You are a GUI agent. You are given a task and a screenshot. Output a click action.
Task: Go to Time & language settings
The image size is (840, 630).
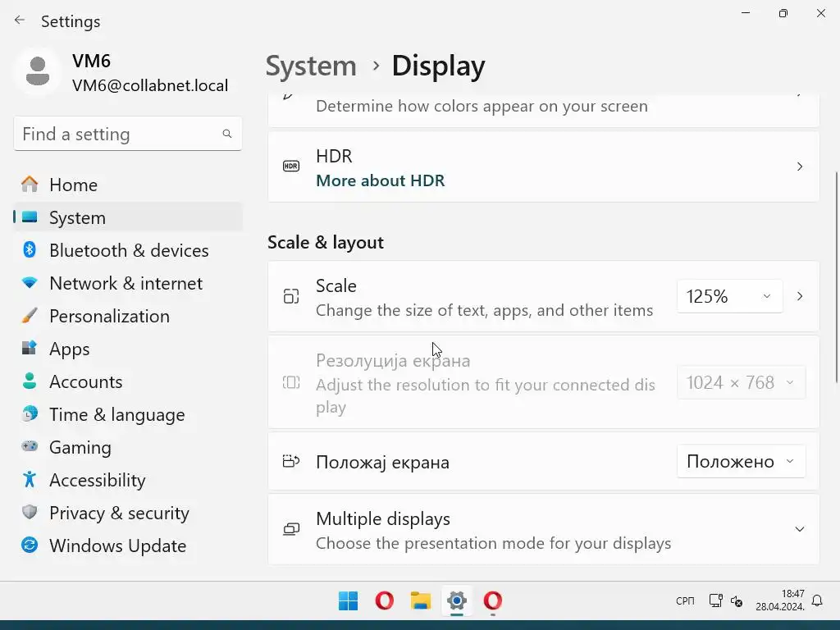pos(116,414)
